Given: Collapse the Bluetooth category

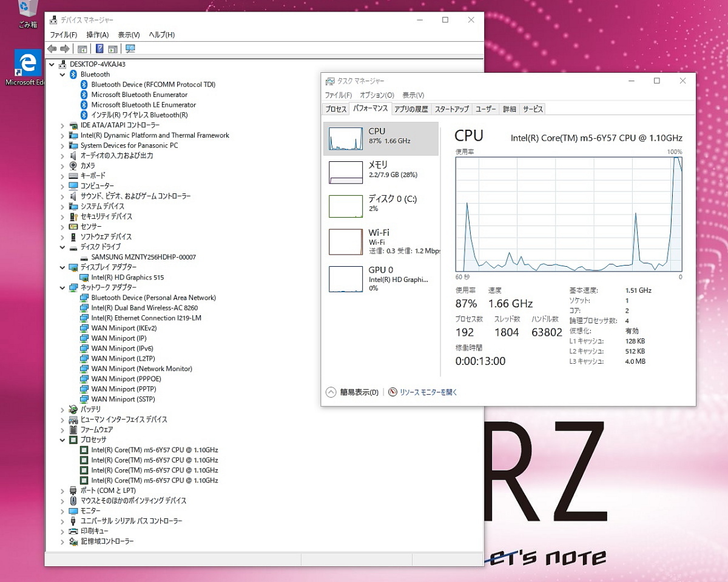Looking at the screenshot, I should [x=62, y=75].
